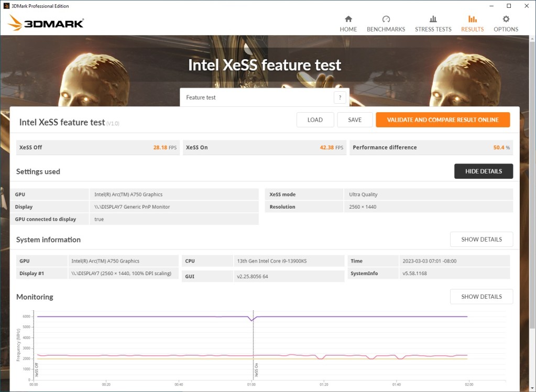
Task: Select the Results chart icon
Action: pyautogui.click(x=473, y=19)
